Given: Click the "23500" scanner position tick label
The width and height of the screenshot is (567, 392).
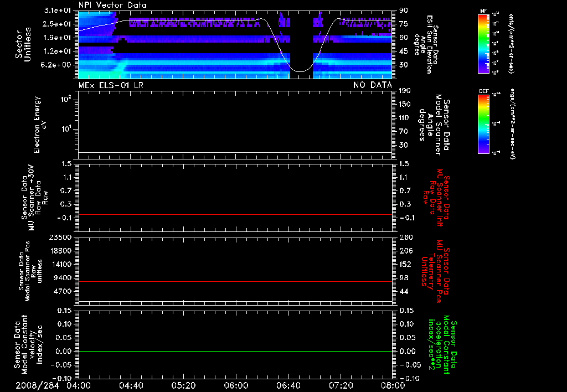Looking at the screenshot, I should (61, 238).
